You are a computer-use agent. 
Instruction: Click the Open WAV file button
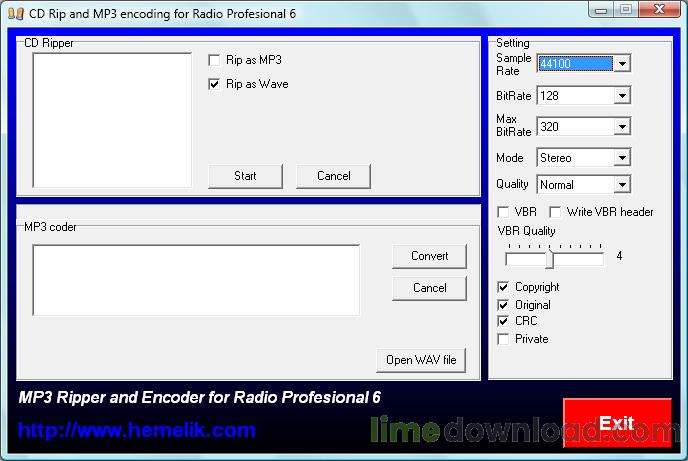[x=421, y=360]
